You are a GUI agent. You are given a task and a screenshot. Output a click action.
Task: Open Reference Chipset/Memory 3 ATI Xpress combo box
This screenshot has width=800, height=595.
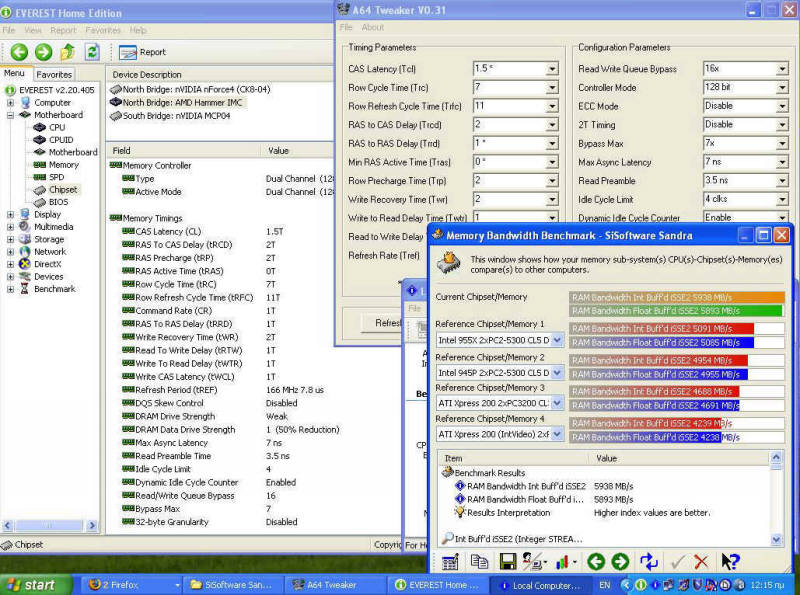557,403
